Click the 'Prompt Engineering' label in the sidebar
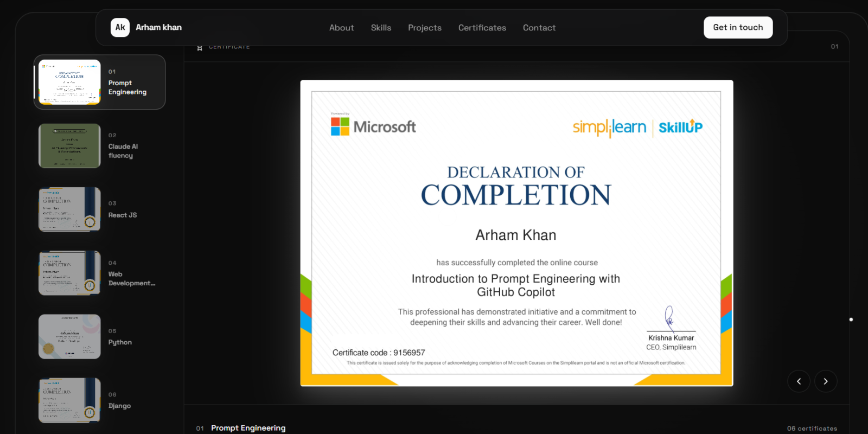Viewport: 868px width, 434px height. 127,87
